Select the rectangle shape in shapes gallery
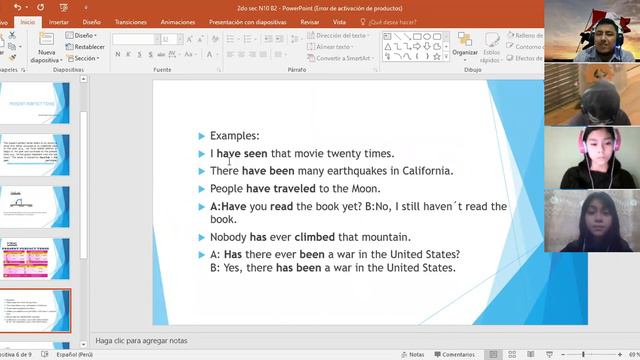This screenshot has width=640, height=360. click(x=417, y=37)
